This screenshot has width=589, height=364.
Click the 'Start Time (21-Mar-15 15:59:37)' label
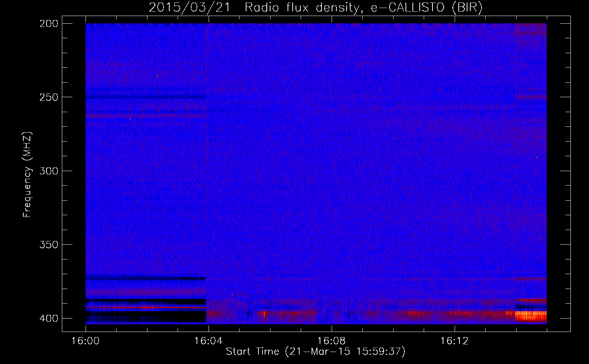316,352
